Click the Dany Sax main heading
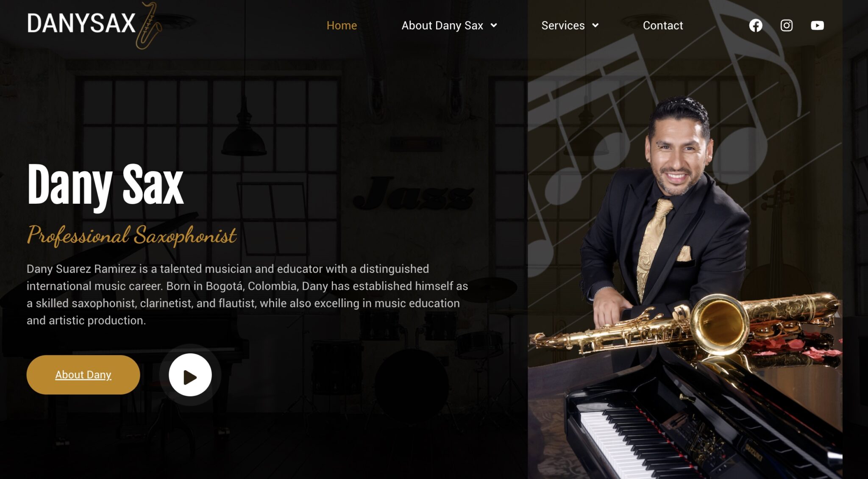Viewport: 868px width, 479px height. coord(105,186)
